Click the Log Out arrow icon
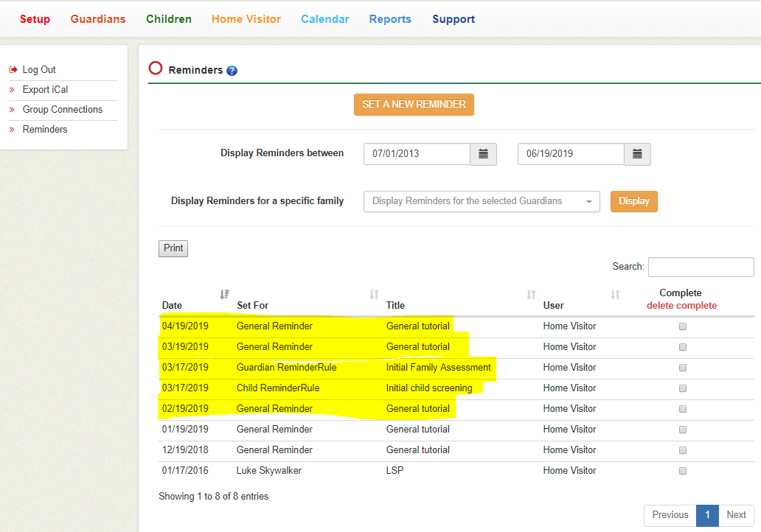761x532 pixels. pos(13,70)
